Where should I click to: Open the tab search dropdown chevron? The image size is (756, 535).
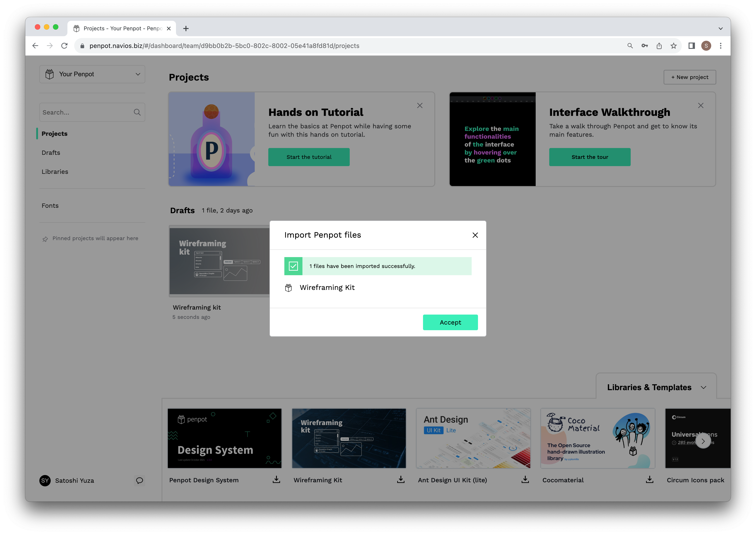point(720,29)
